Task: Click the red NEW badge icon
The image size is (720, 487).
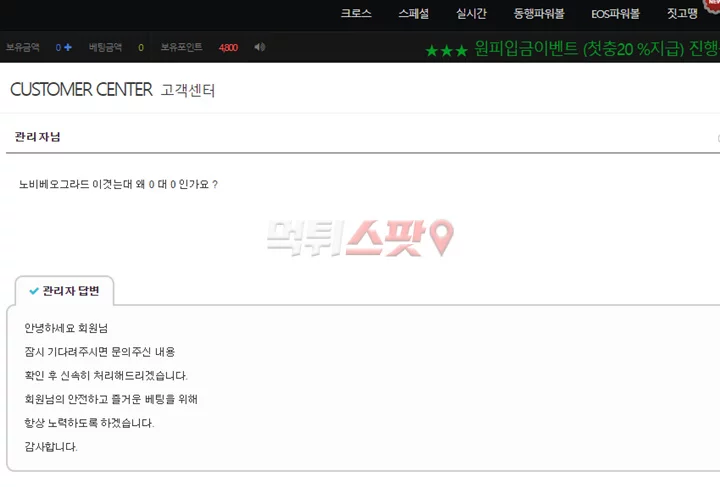Action: tap(712, 5)
